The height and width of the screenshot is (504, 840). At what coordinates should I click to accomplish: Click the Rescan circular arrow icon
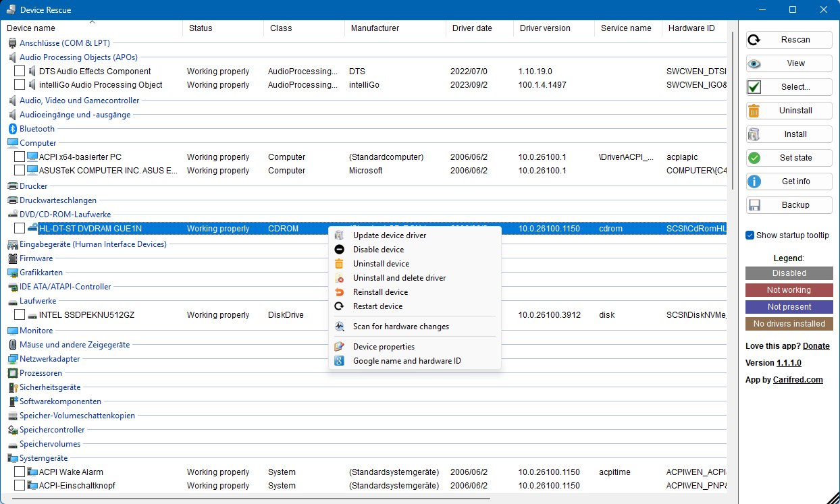pos(754,40)
